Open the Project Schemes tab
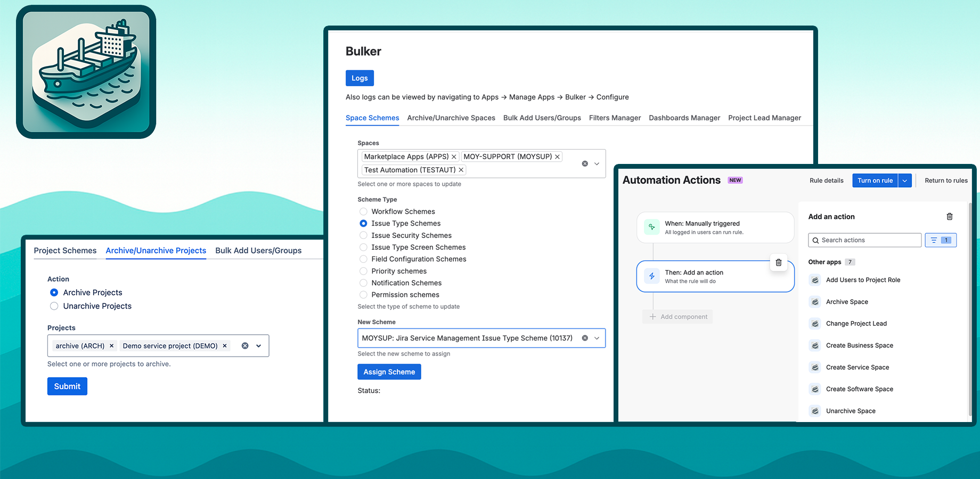980x479 pixels. coord(65,250)
